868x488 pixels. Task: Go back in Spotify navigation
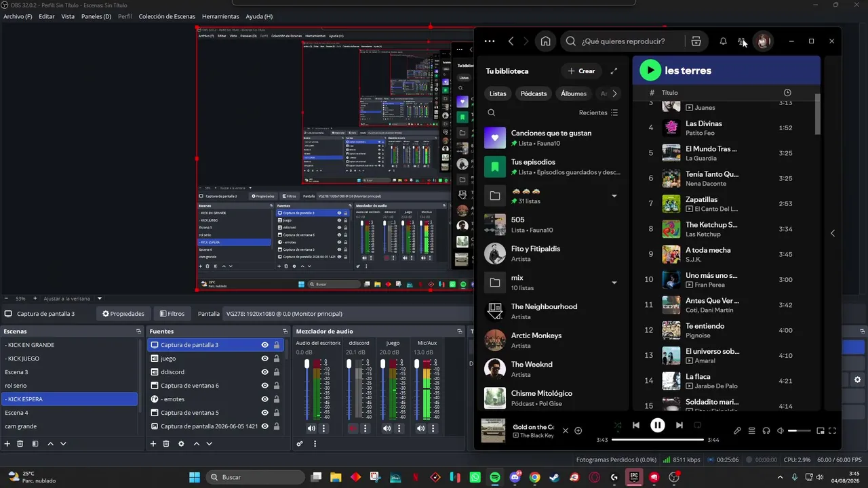(511, 41)
